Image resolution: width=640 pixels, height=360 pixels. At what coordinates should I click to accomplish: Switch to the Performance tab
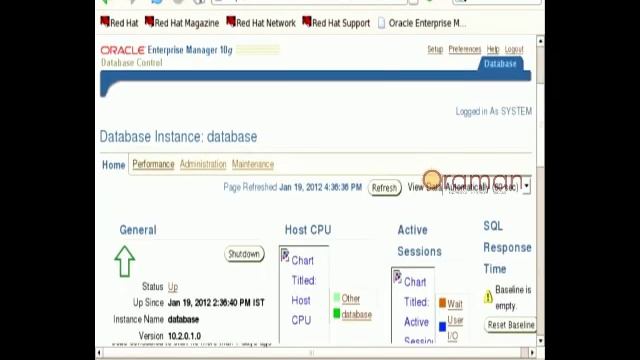click(x=153, y=164)
